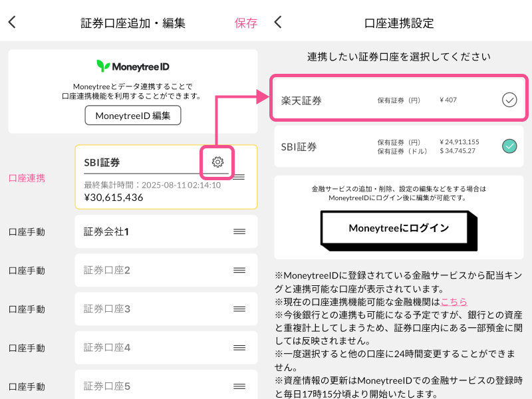Click the SBI証券 name in the 口座連携設定 list
The width and height of the screenshot is (532, 399).
(x=299, y=146)
